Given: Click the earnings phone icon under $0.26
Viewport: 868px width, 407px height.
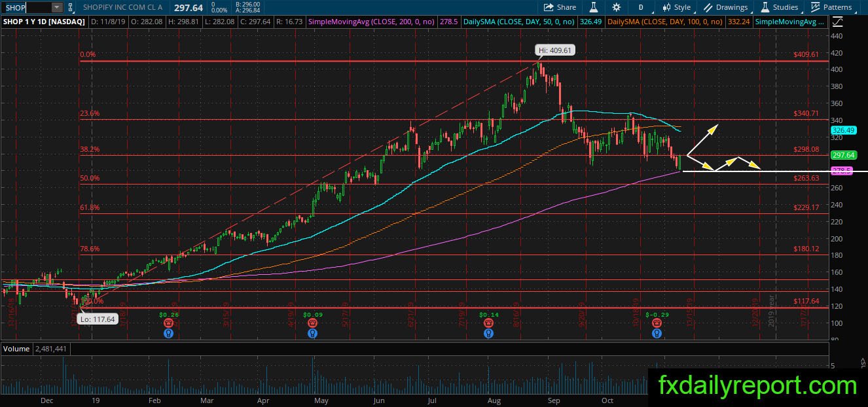Looking at the screenshot, I should (x=169, y=323).
